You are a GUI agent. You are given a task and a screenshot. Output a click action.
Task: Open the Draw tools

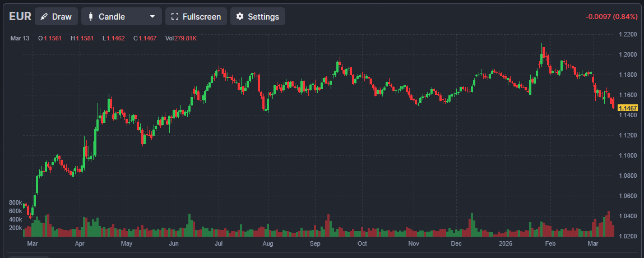point(56,16)
